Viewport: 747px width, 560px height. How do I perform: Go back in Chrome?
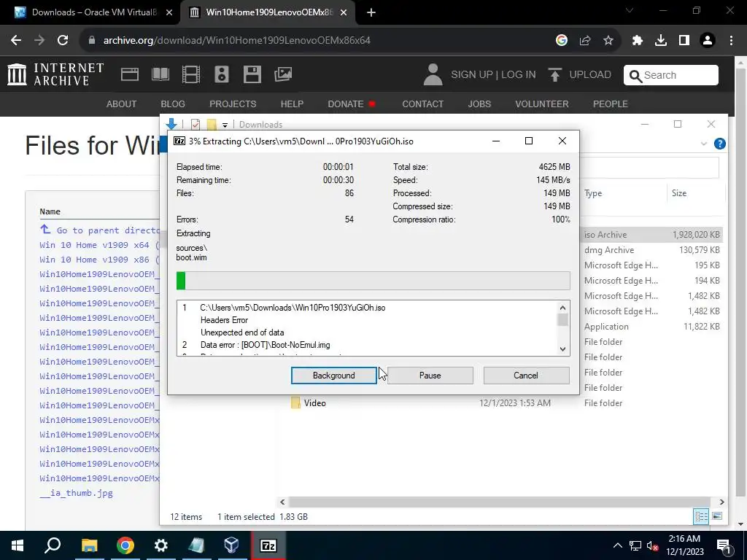pyautogui.click(x=16, y=41)
